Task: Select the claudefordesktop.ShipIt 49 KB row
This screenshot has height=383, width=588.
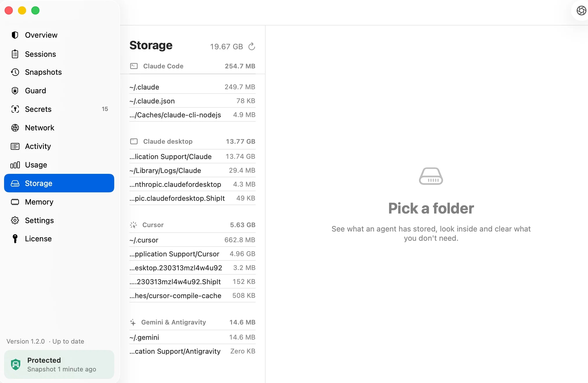Action: pyautogui.click(x=192, y=198)
